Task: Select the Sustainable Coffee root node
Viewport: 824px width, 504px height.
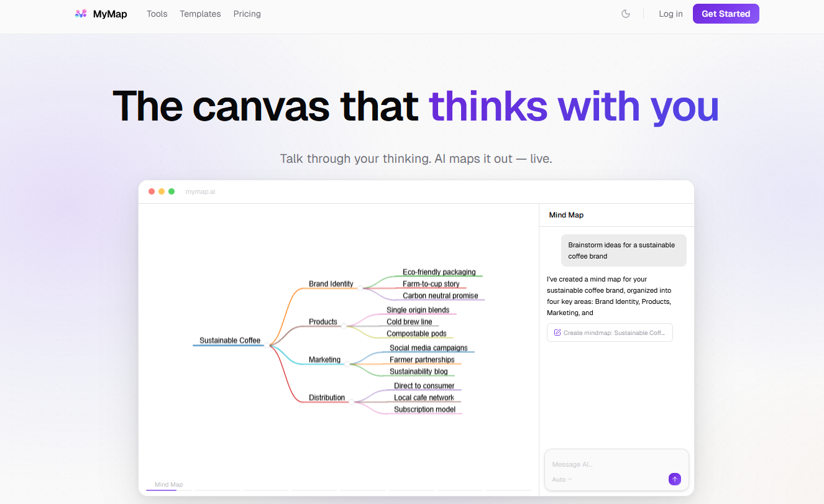Action: coord(230,340)
